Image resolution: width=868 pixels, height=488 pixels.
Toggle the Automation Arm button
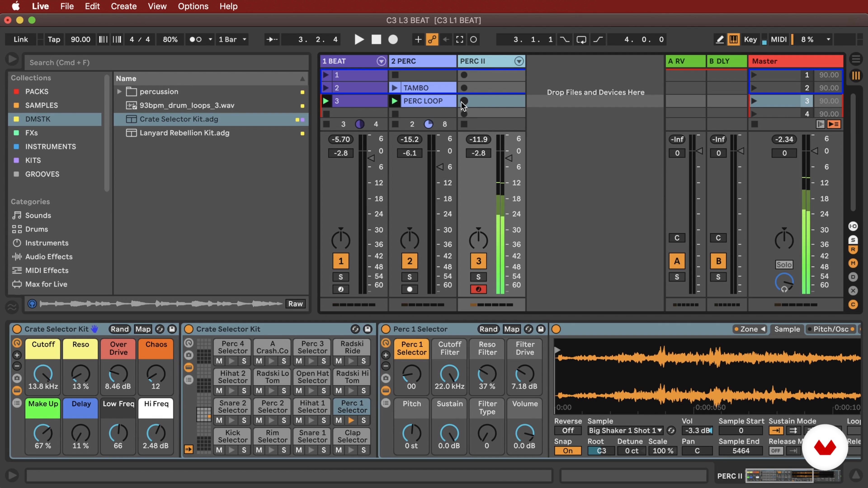432,39
